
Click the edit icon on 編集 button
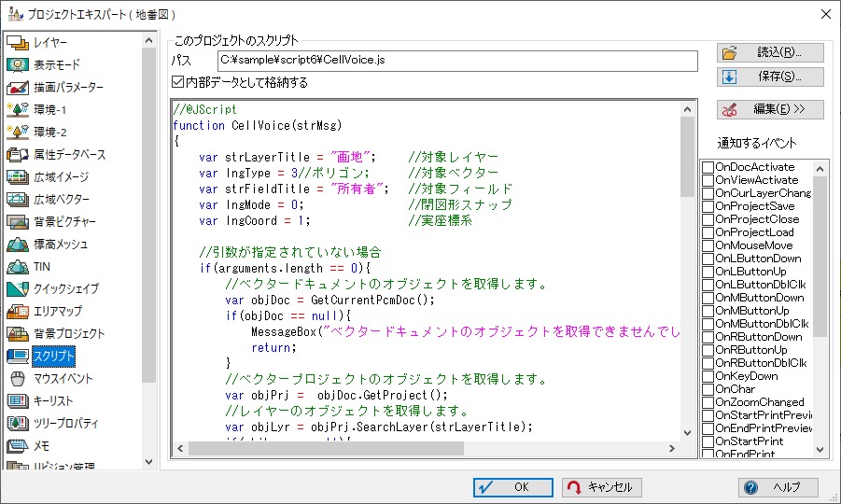(x=729, y=109)
